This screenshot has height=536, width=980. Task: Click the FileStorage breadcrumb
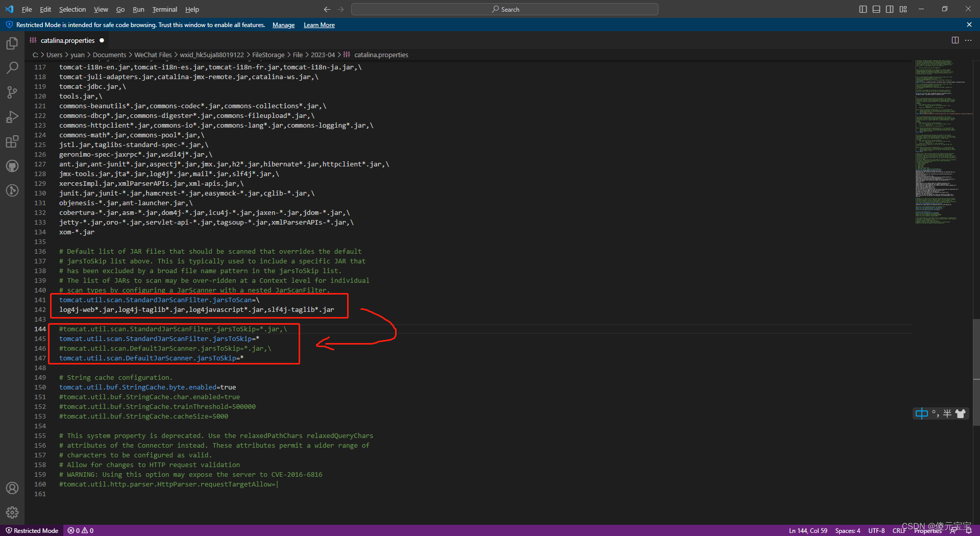[x=268, y=55]
